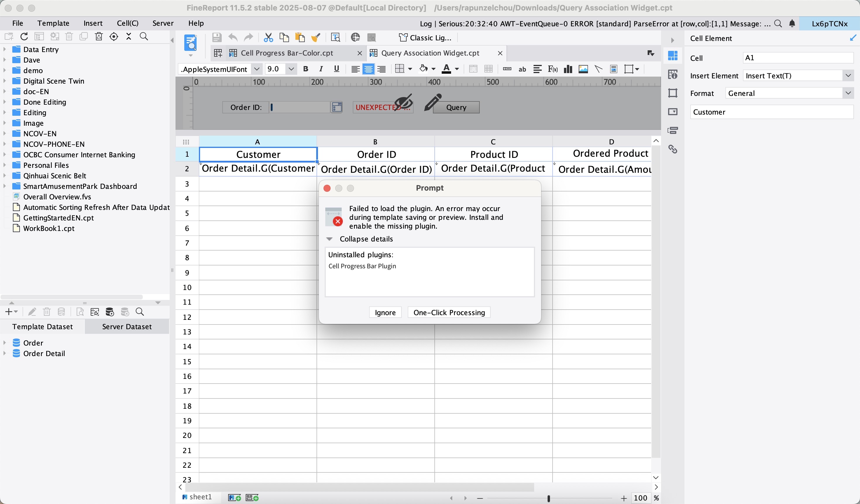Expand the Data Entry folder
This screenshot has width=860, height=504.
pyautogui.click(x=4, y=49)
